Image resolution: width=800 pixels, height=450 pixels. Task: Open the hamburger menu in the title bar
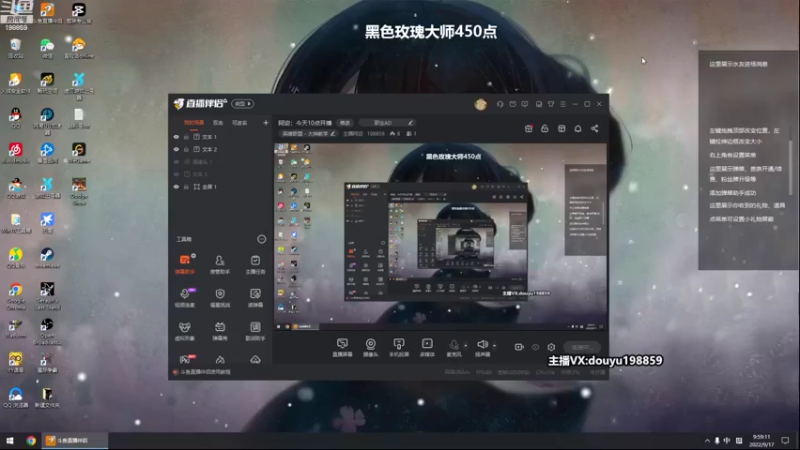tap(563, 104)
